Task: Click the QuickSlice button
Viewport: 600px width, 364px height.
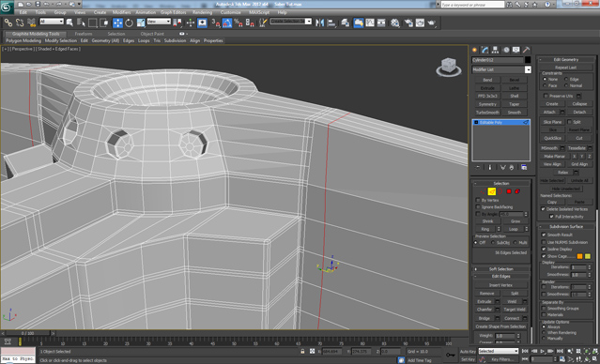Action: [x=552, y=138]
